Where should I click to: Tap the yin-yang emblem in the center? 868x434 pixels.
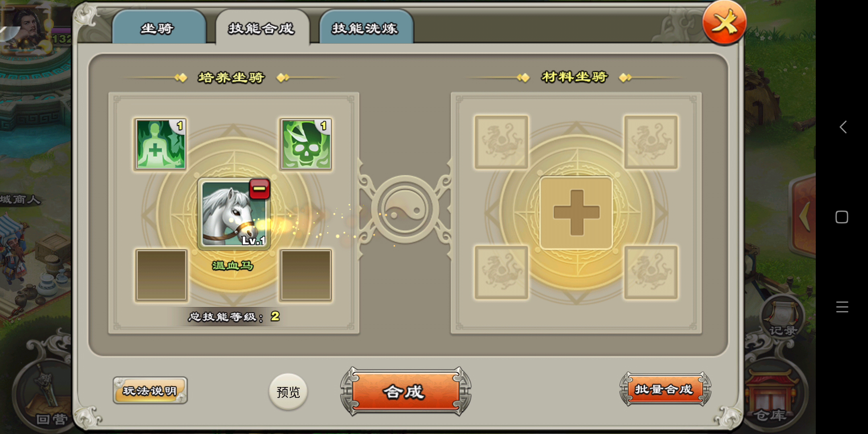(x=405, y=209)
